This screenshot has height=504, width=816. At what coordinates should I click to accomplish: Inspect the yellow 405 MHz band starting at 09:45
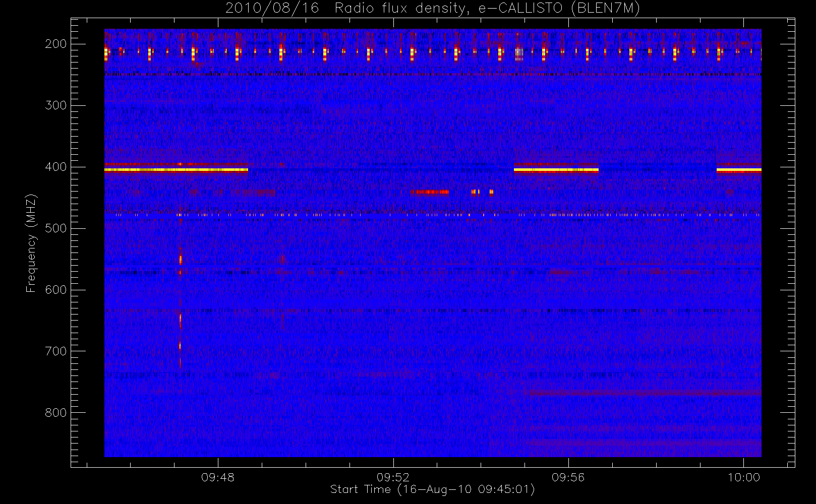tap(176, 170)
